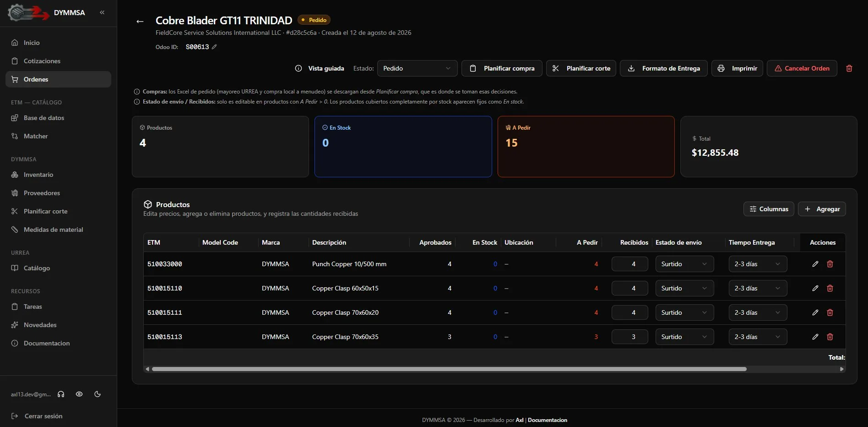Edit Punch Copper 10/500 mm row pencil

[x=815, y=264]
